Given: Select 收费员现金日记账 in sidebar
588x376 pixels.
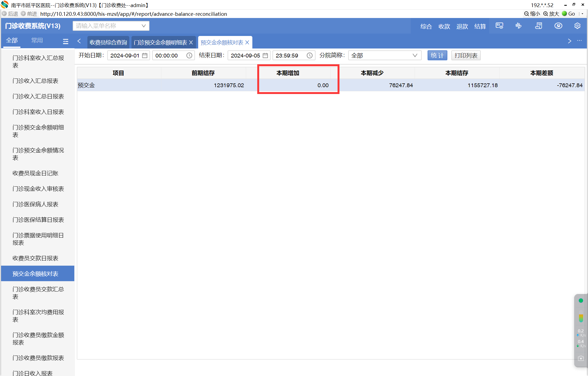Looking at the screenshot, I should coord(35,173).
